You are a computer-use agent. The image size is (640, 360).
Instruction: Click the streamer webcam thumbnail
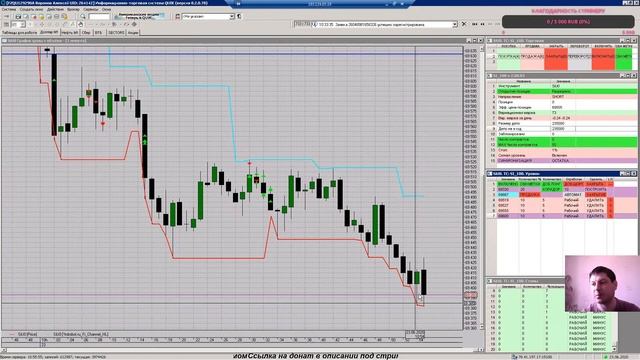tap(602, 284)
